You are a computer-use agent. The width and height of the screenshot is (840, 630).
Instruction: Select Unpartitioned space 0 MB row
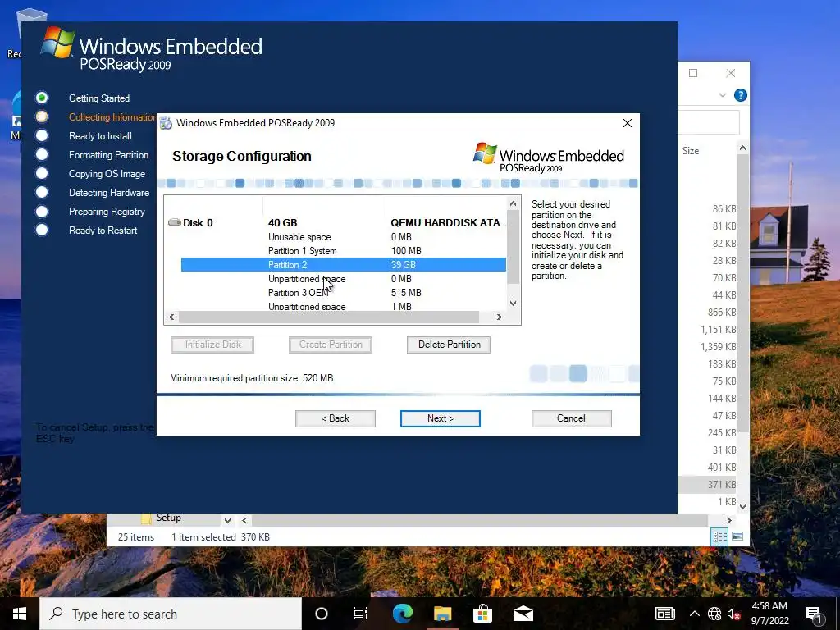[x=344, y=279]
